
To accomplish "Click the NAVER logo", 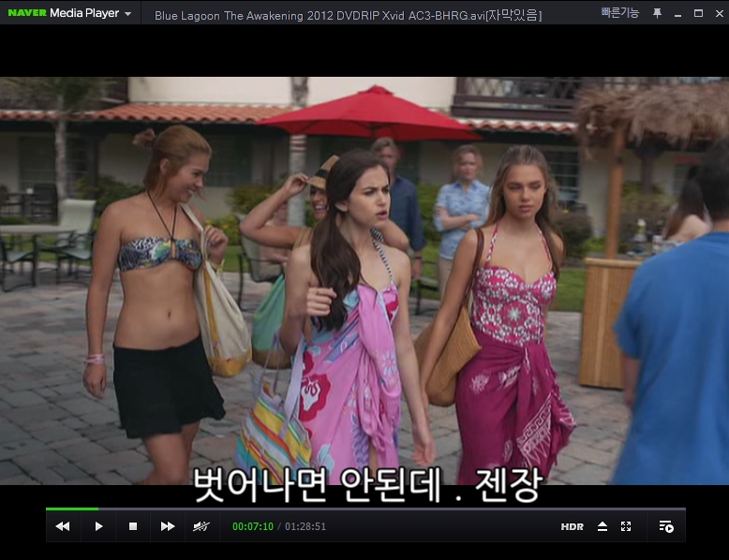I will click(x=26, y=13).
